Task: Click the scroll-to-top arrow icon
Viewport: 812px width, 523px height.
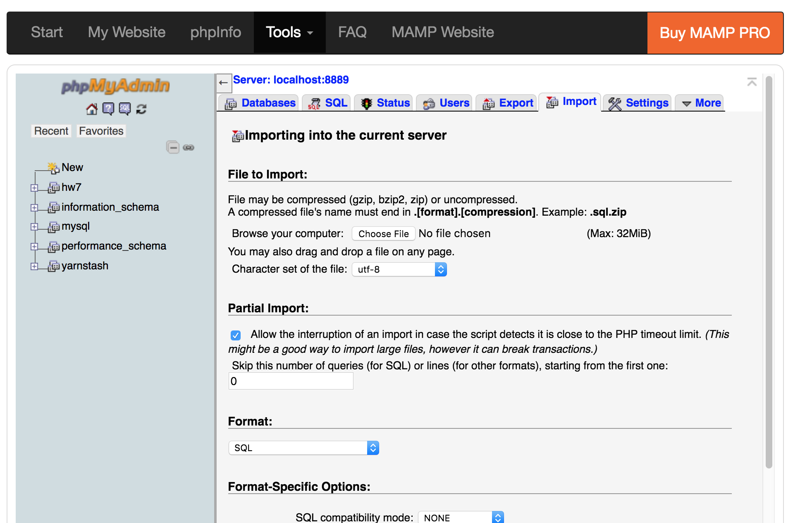Action: 752,82
